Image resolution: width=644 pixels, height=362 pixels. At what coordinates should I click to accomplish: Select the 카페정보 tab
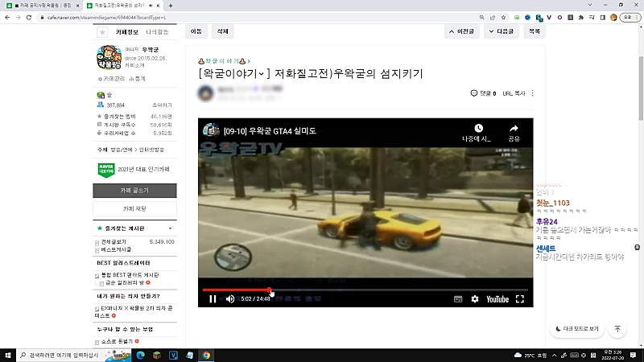coord(127,31)
